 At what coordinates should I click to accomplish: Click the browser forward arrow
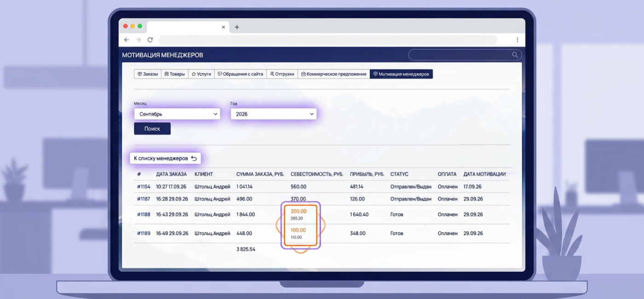[x=138, y=40]
